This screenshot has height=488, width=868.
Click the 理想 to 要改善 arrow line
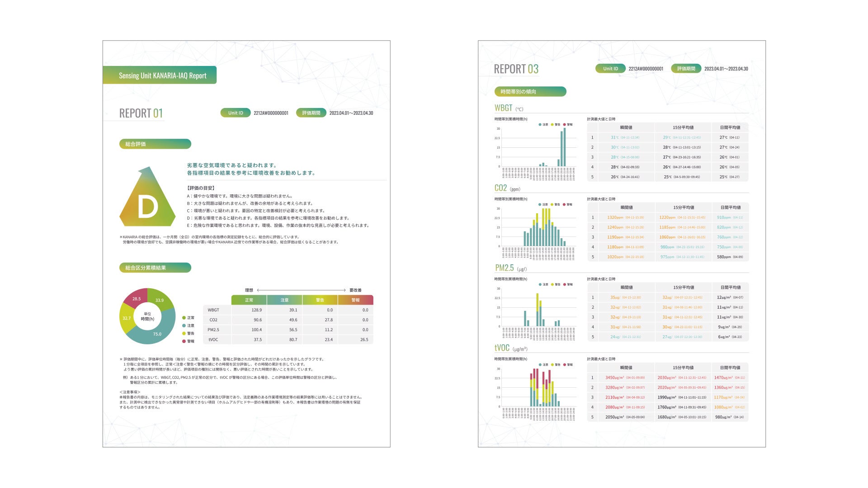(301, 290)
